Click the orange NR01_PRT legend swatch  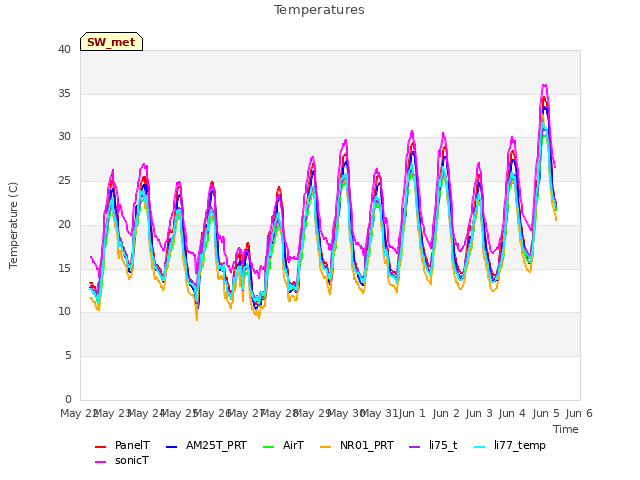[325, 447]
